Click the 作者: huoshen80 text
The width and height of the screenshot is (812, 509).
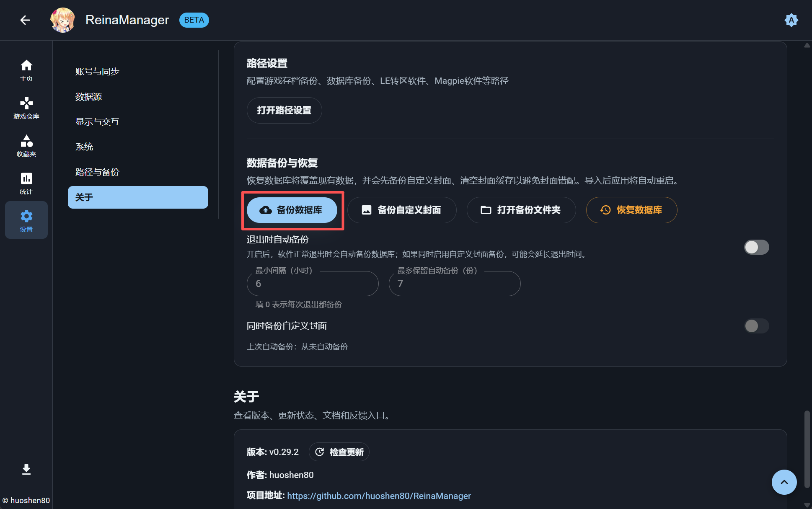pyautogui.click(x=280, y=475)
